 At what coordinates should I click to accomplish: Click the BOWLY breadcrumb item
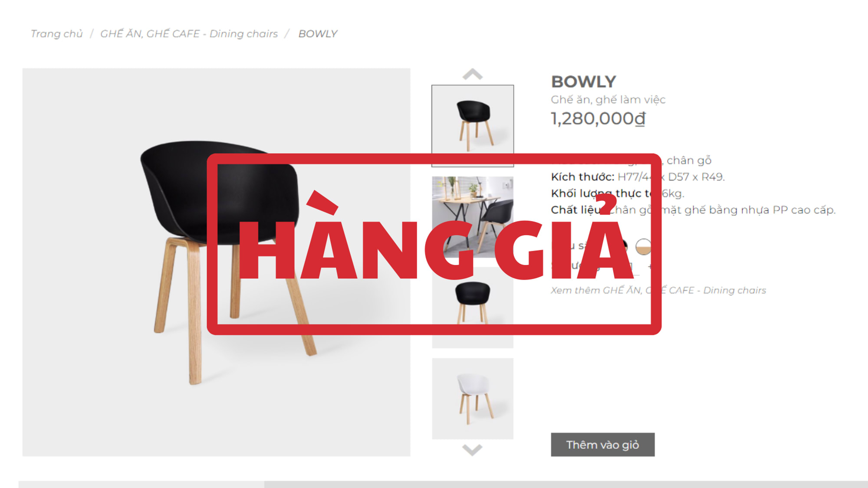tap(318, 34)
